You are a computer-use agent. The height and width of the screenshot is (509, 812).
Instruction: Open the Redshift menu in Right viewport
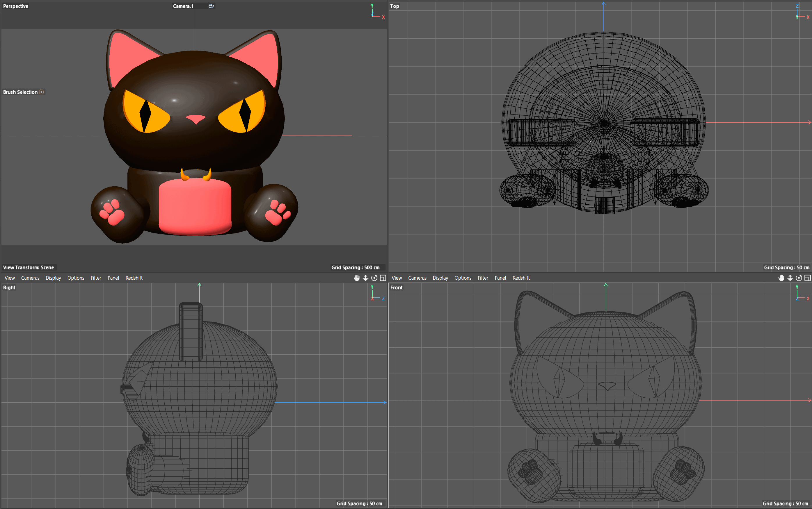(x=134, y=278)
